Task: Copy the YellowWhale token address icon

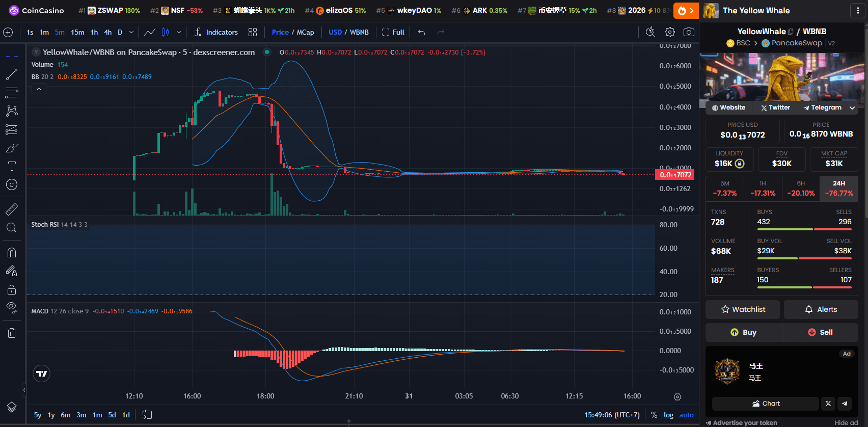Action: point(791,32)
